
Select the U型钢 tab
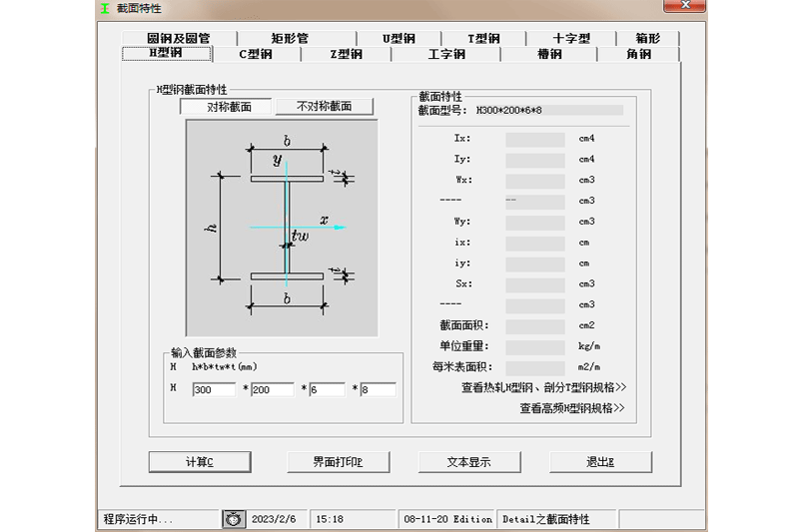coord(399,38)
